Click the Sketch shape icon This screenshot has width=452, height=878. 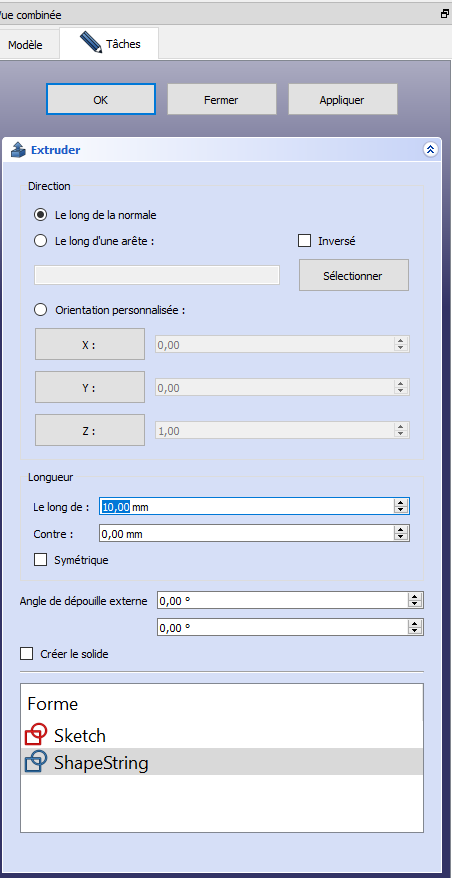36,735
